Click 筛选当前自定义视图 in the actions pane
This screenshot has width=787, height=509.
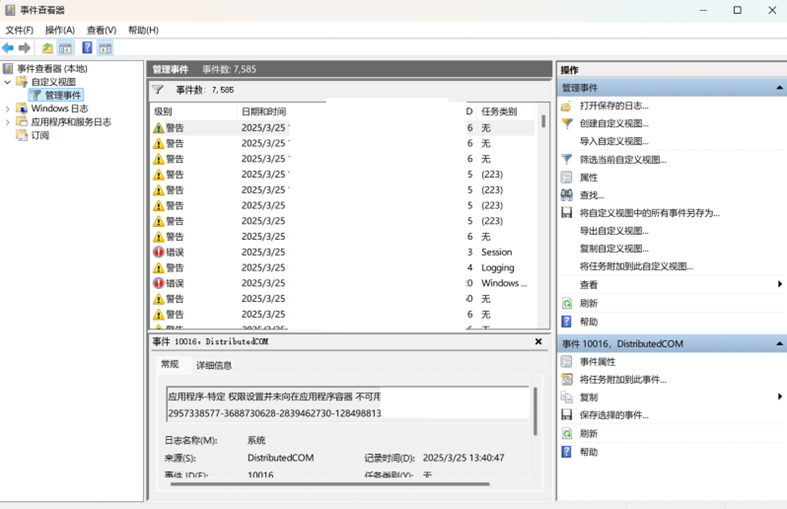point(622,160)
